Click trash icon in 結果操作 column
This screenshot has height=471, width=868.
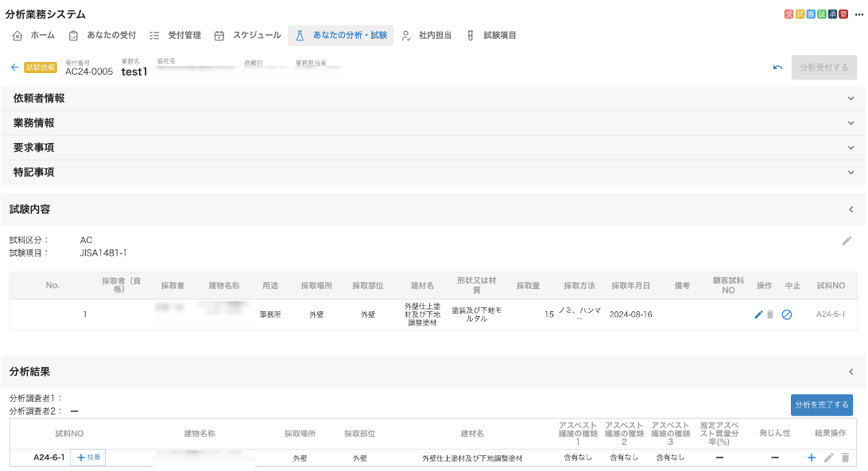[x=845, y=457]
